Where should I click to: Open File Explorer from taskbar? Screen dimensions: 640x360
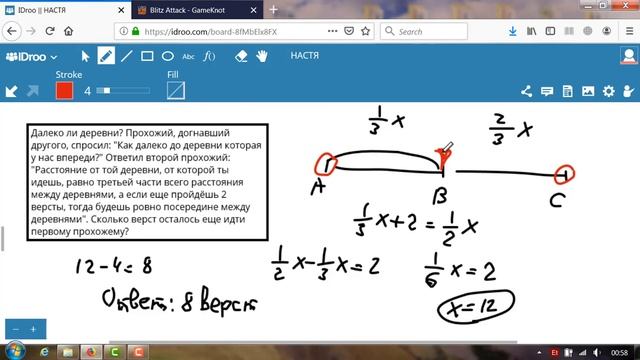click(x=68, y=352)
